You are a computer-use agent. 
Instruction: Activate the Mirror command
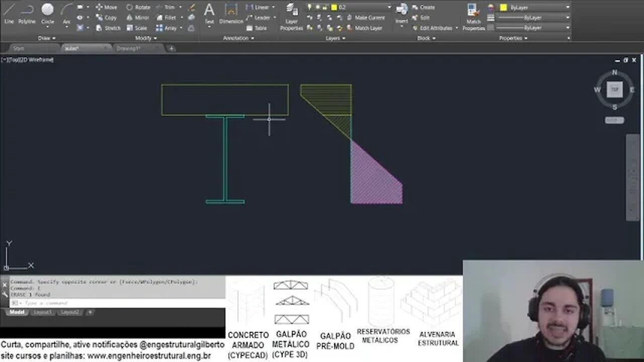click(x=137, y=18)
